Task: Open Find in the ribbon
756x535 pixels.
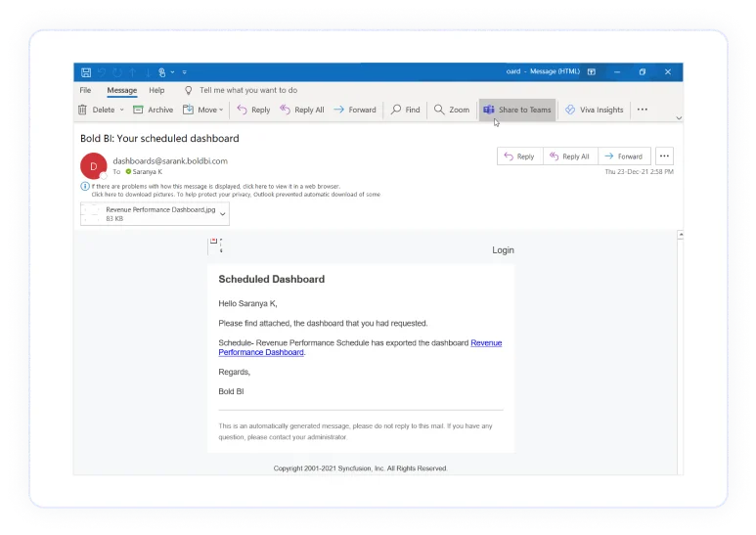Action: click(x=406, y=110)
